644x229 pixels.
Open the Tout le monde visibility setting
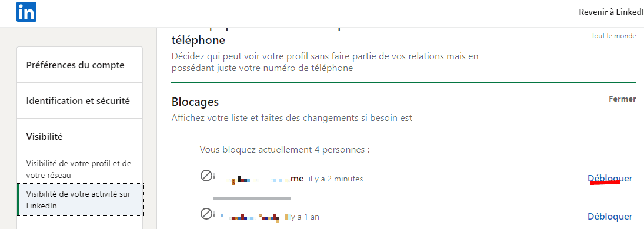tap(613, 36)
